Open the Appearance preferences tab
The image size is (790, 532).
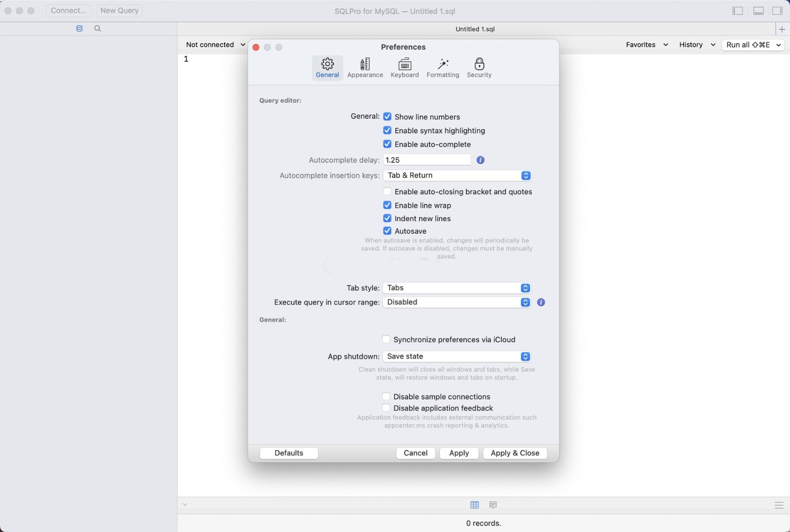[x=365, y=68]
